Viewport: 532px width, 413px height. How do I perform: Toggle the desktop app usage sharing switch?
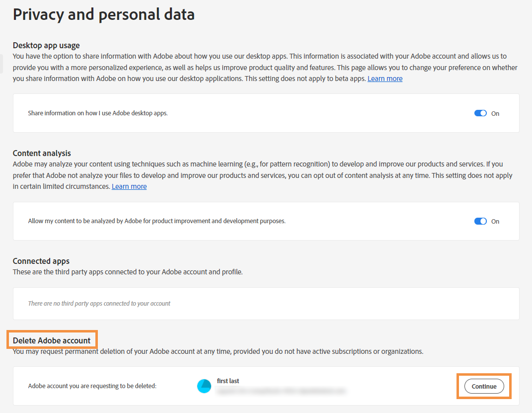click(x=480, y=113)
